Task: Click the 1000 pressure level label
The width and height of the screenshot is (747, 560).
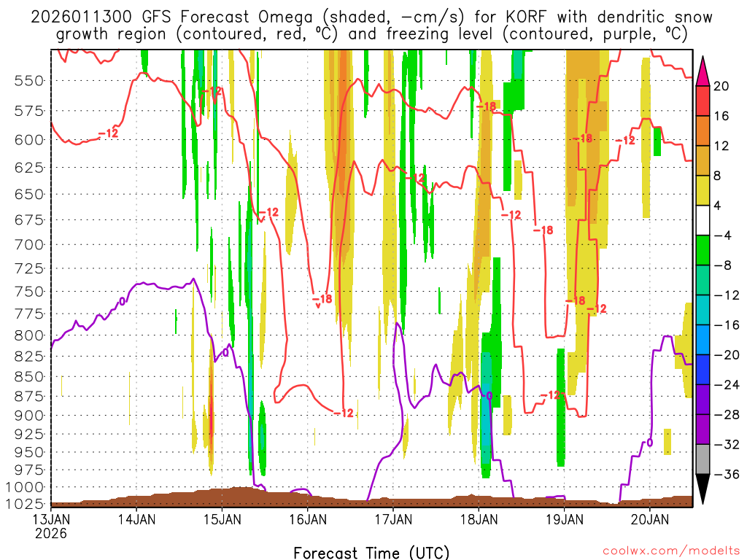Action: pos(25,487)
